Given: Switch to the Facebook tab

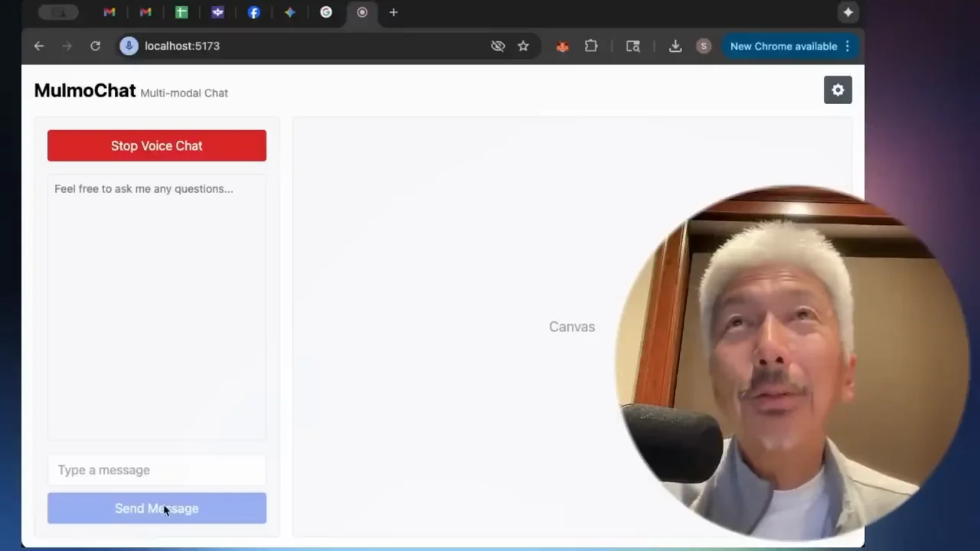Looking at the screenshot, I should (253, 12).
